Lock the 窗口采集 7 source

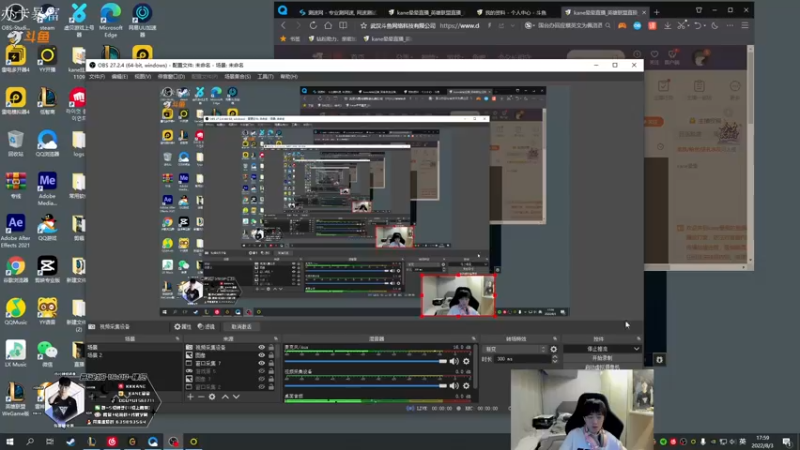[271, 363]
